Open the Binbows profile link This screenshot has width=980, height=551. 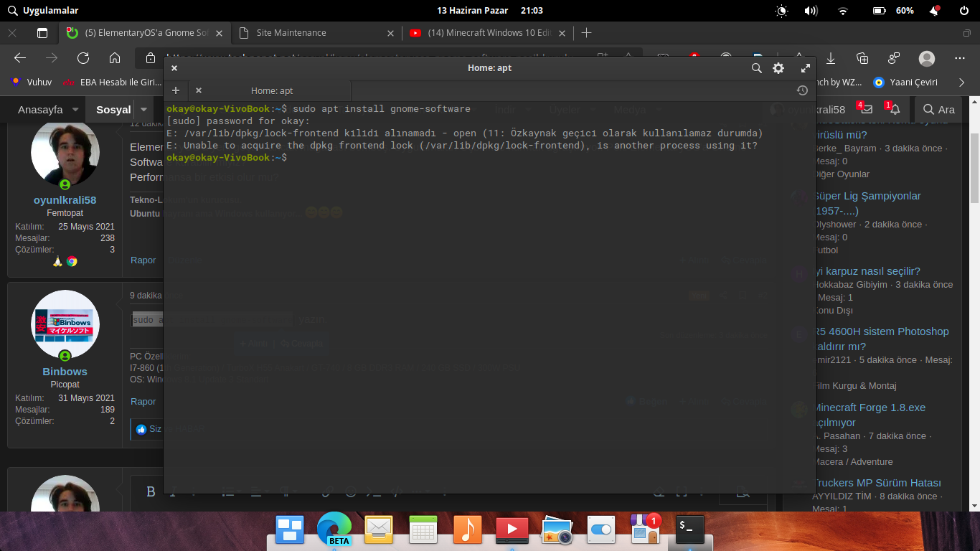(65, 372)
